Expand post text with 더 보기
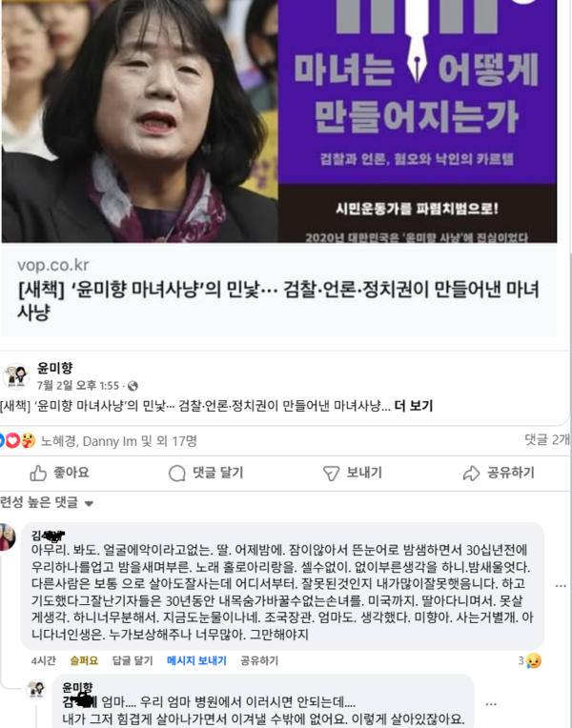The image size is (572, 728). pos(413,406)
